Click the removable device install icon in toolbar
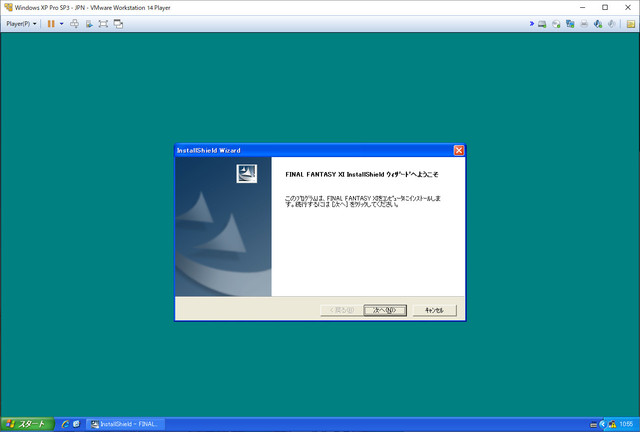 pos(89,24)
